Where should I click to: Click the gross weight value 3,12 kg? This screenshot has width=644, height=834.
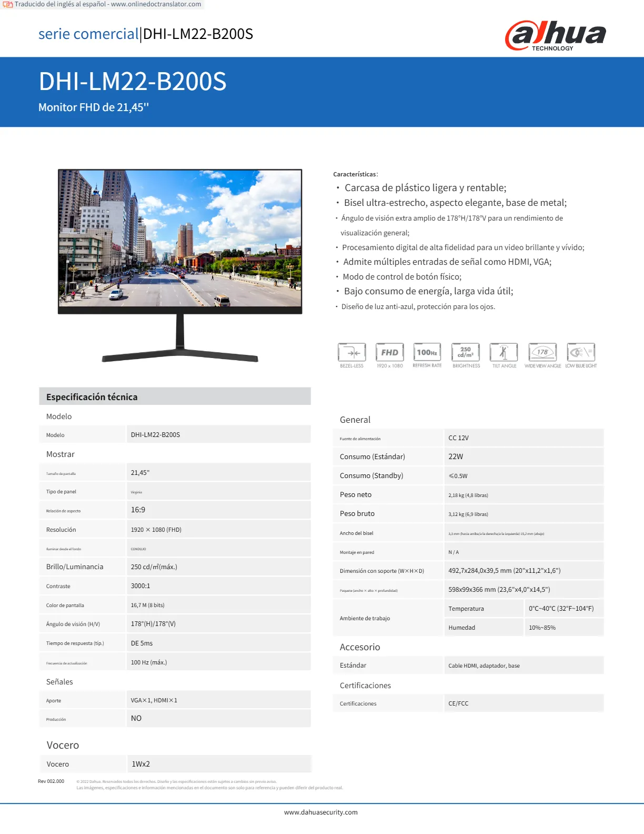click(524, 514)
